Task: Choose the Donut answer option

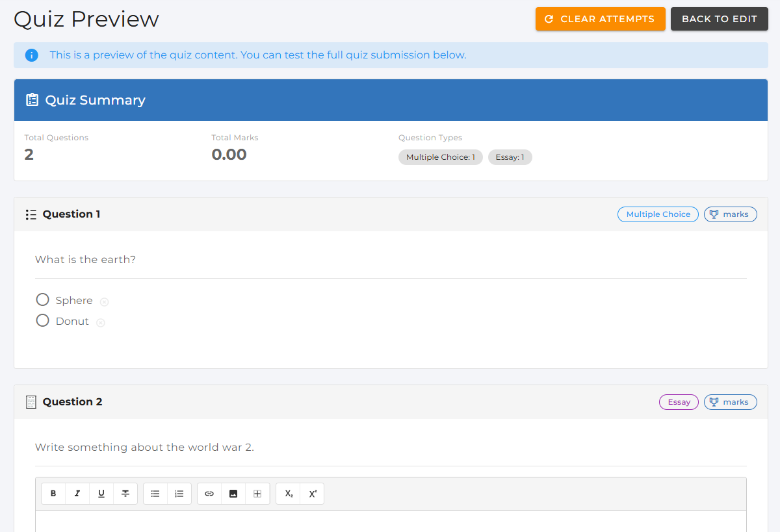Action: pos(43,320)
